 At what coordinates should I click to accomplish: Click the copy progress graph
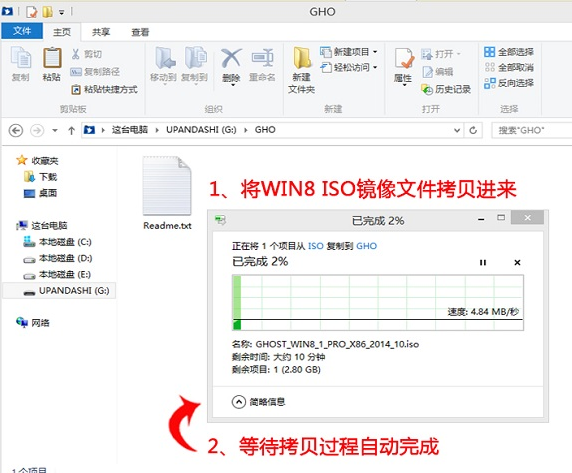pyautogui.click(x=378, y=303)
